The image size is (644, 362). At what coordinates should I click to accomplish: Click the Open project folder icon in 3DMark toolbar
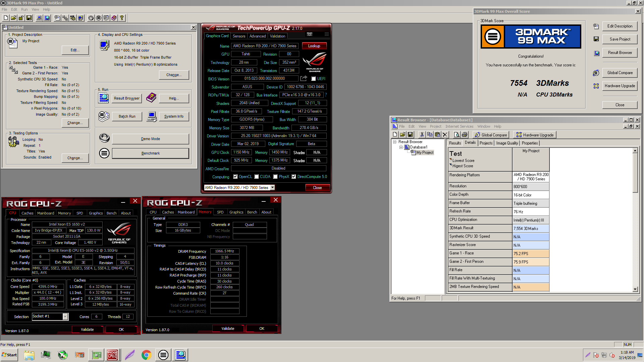(13, 18)
